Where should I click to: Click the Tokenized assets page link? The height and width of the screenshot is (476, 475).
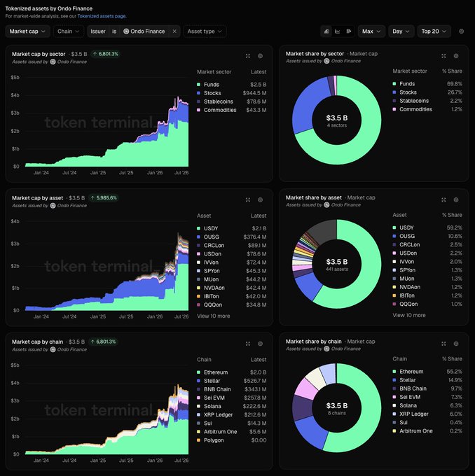tap(102, 16)
